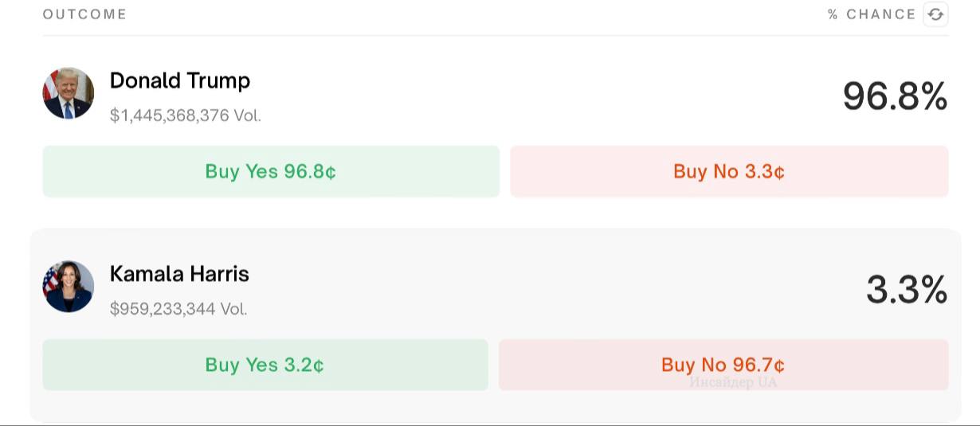Click the OUTCOME column header
This screenshot has height=426, width=980.
click(x=84, y=14)
